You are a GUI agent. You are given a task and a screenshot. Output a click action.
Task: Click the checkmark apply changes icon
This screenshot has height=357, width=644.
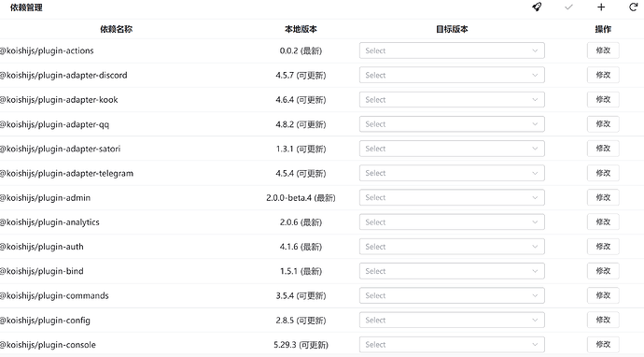(568, 7)
